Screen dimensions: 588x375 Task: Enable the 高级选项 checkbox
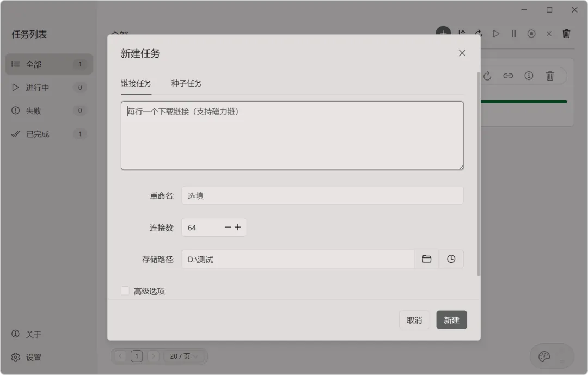[x=125, y=291]
